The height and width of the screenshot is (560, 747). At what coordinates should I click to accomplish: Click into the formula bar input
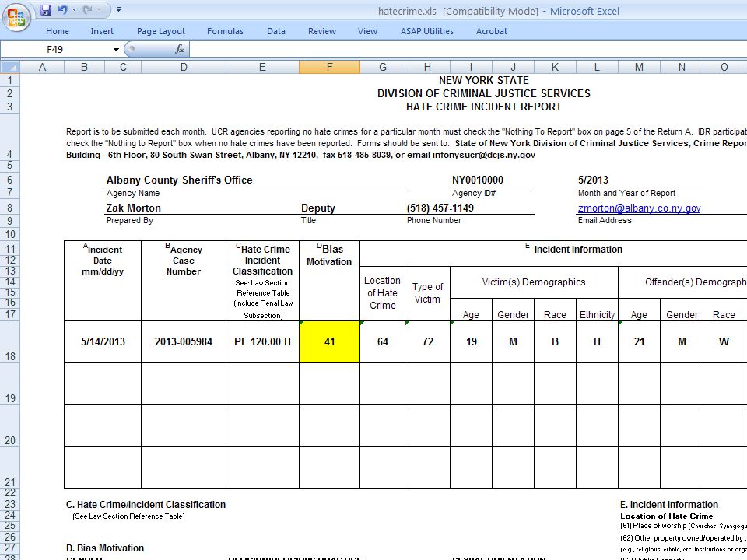[x=468, y=49]
